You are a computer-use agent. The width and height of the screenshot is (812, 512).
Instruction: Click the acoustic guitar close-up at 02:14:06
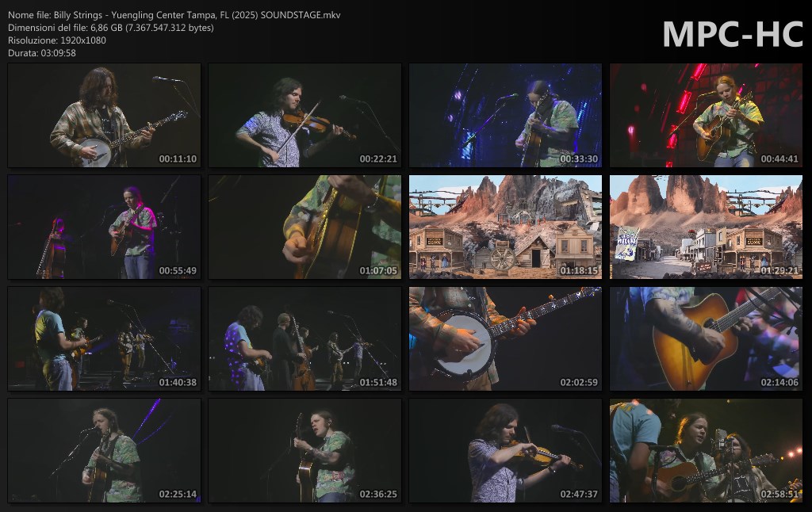click(x=706, y=339)
